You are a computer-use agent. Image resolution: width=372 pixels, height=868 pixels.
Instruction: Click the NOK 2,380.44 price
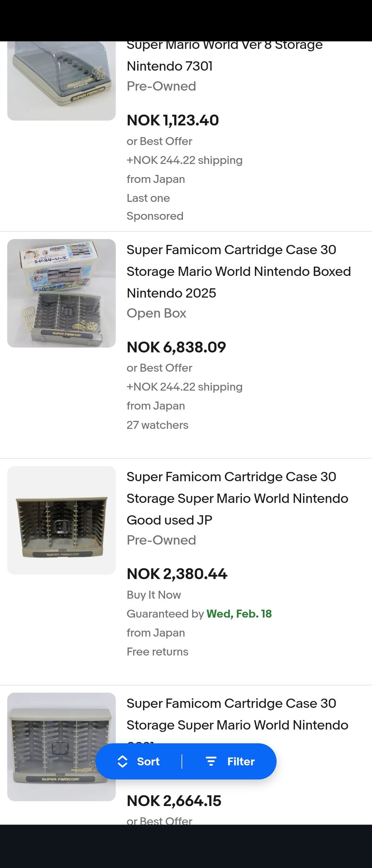[x=177, y=574]
